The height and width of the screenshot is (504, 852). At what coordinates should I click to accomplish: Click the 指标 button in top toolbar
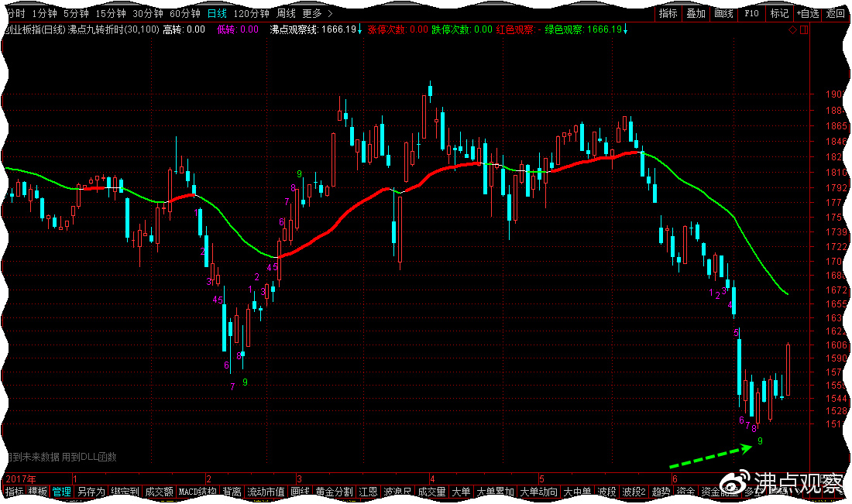coord(668,14)
